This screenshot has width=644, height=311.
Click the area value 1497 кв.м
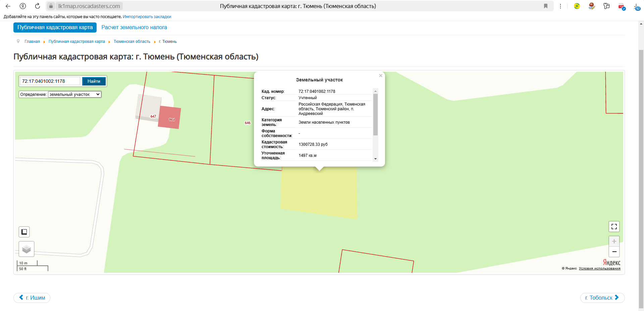coord(308,155)
